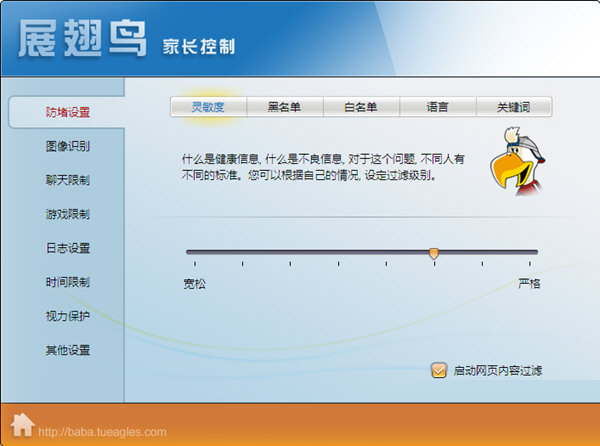600x446 pixels.
Task: Switch to the 白名单 tab
Action: [x=361, y=107]
